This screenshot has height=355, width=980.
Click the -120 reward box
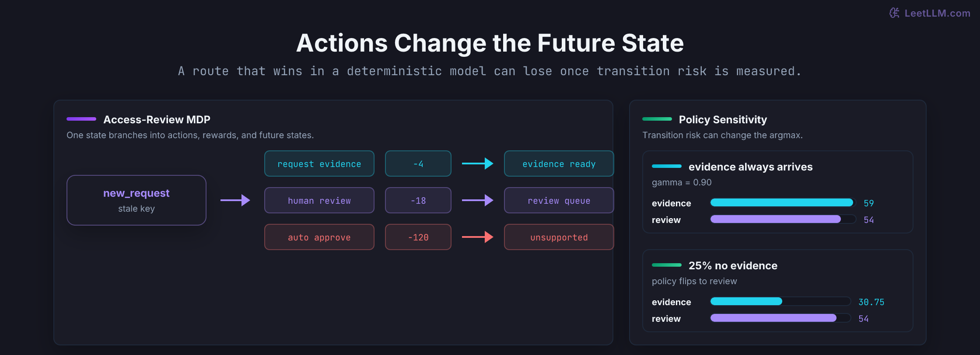(418, 237)
